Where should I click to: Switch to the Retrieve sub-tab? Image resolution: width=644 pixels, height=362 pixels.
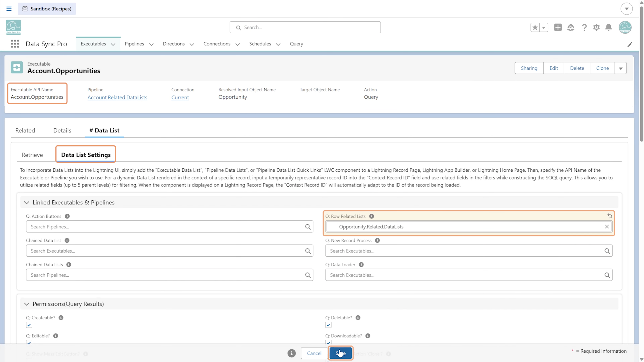point(32,155)
